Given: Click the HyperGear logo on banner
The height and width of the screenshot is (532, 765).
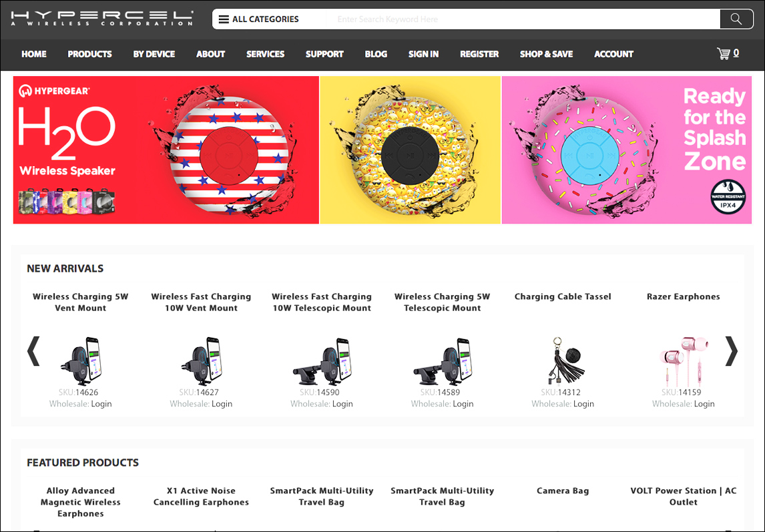Looking at the screenshot, I should (55, 90).
